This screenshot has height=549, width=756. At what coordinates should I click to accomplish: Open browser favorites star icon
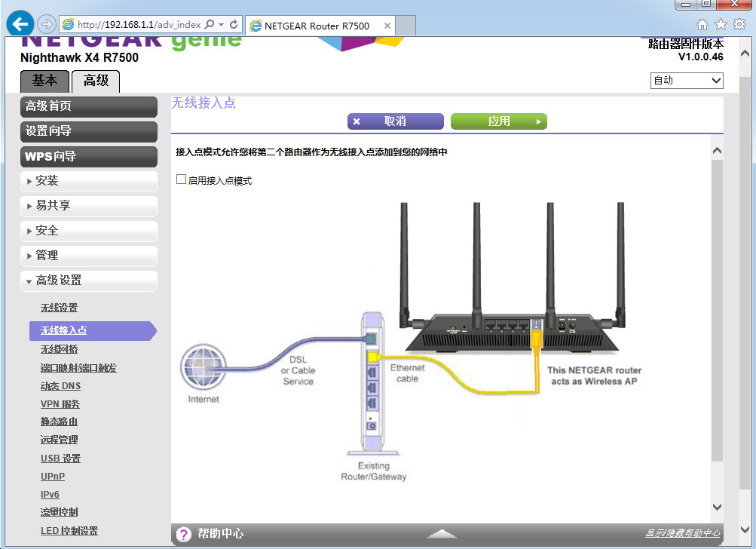pos(721,25)
